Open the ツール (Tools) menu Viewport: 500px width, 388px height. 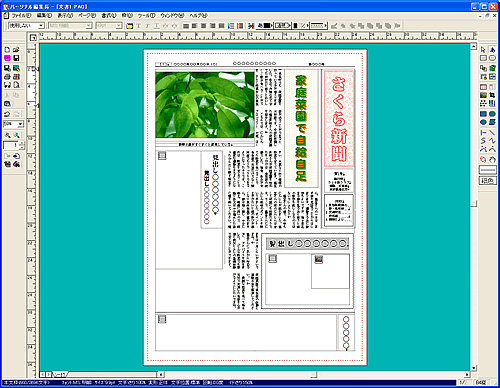pos(147,16)
